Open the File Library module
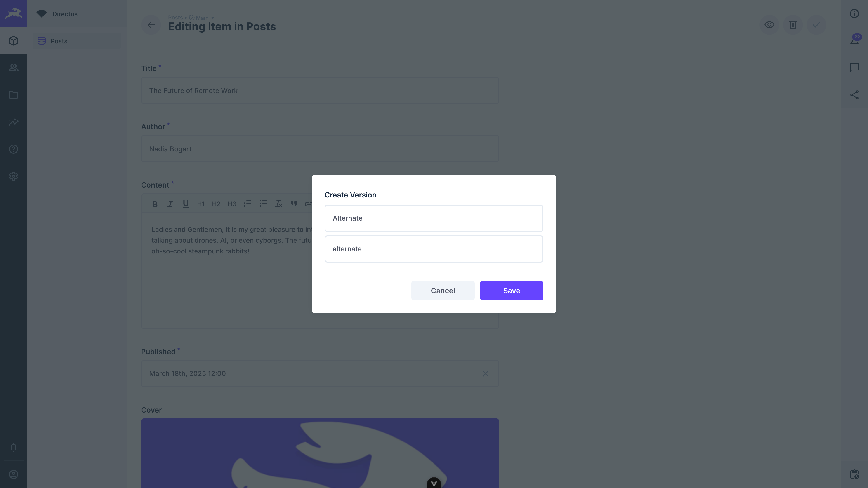This screenshot has width=868, height=488. pyautogui.click(x=14, y=95)
